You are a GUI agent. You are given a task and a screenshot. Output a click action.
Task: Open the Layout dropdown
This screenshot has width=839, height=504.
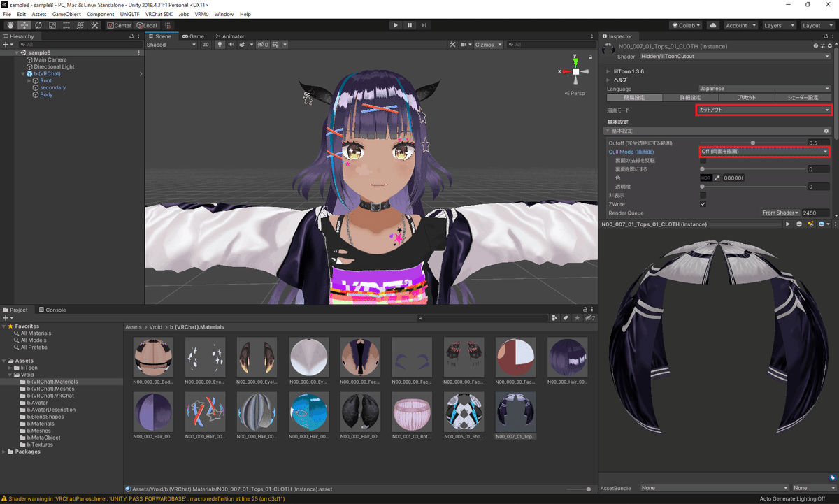(x=817, y=25)
